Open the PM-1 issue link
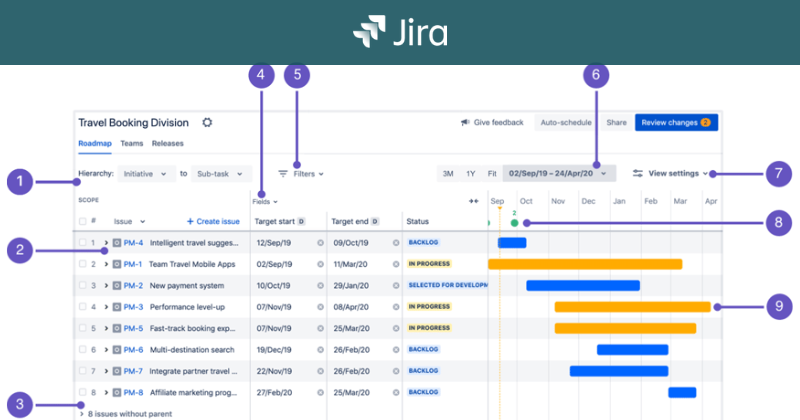Image resolution: width=800 pixels, height=420 pixels. pos(133,264)
